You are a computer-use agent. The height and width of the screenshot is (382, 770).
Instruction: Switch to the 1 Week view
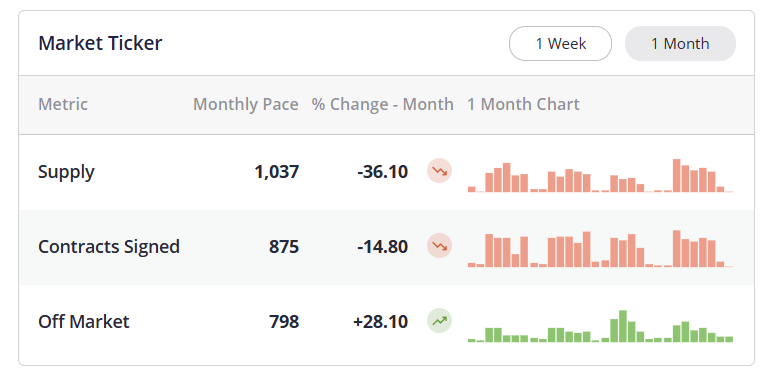click(x=560, y=44)
